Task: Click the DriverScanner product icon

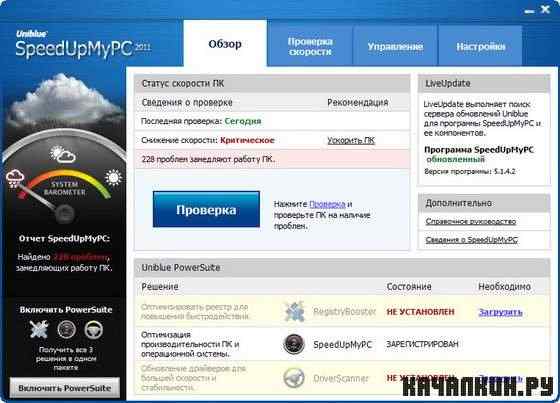Action: click(294, 378)
